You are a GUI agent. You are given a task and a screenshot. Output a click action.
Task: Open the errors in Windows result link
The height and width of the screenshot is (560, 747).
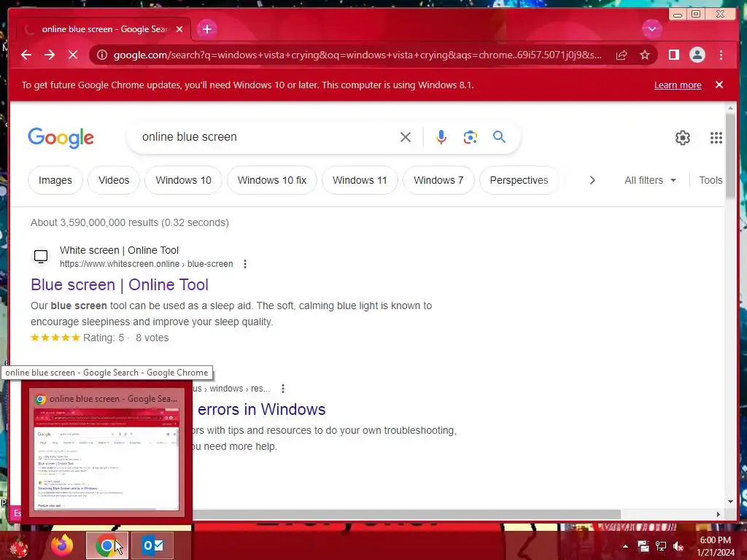click(262, 410)
